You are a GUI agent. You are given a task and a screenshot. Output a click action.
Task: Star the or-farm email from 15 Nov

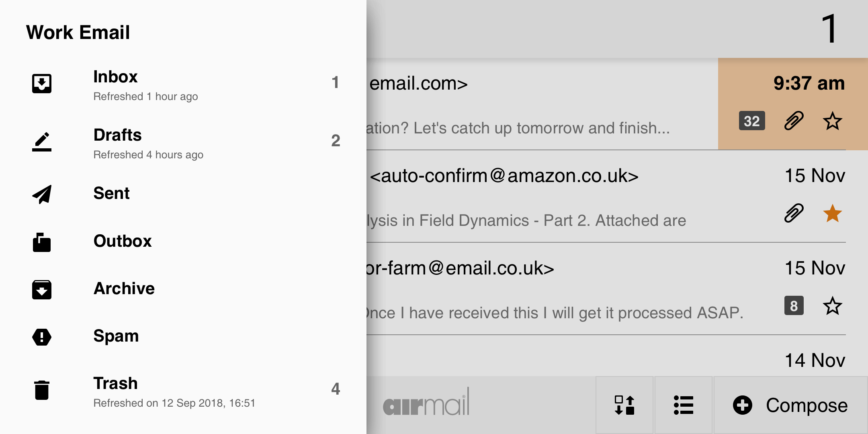click(833, 306)
